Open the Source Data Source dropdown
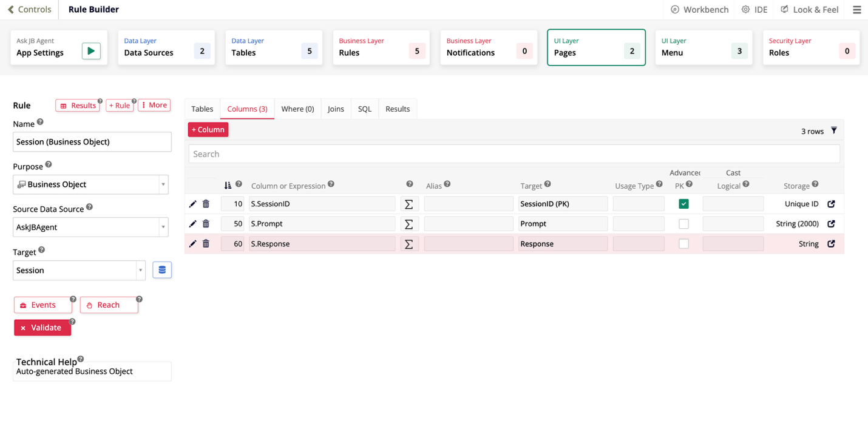The height and width of the screenshot is (429, 868). tap(163, 228)
